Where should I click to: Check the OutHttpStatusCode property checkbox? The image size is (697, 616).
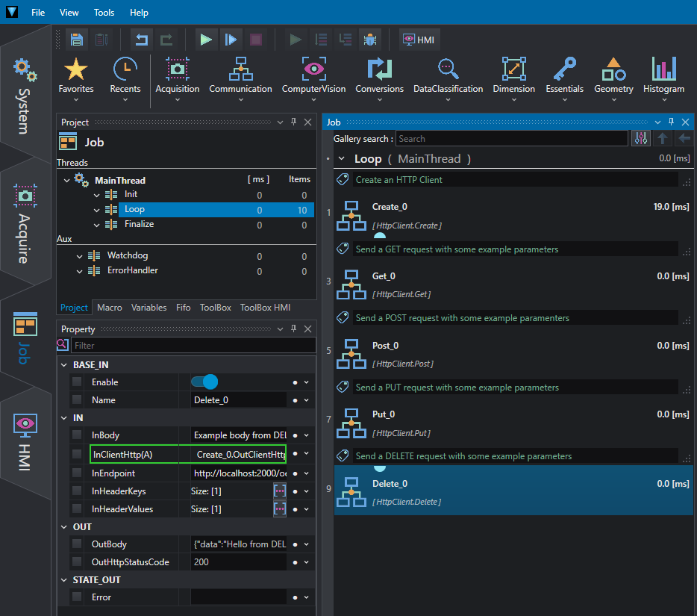click(x=77, y=561)
